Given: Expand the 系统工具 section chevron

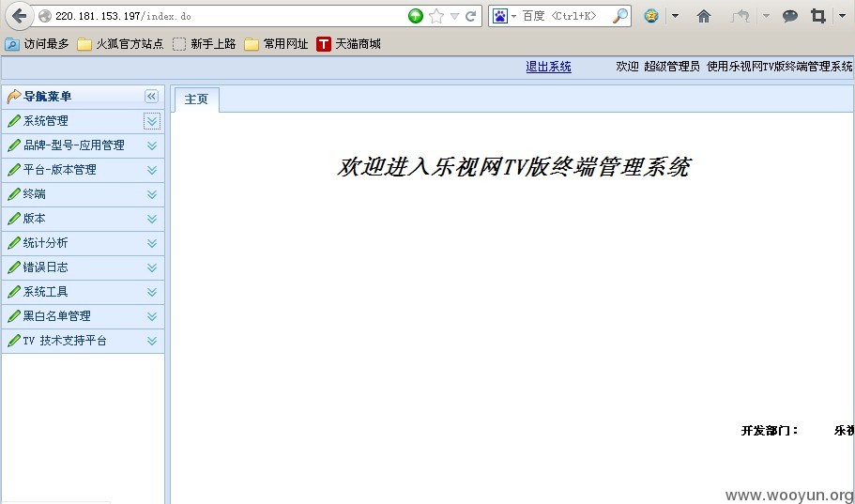Looking at the screenshot, I should click(152, 293).
